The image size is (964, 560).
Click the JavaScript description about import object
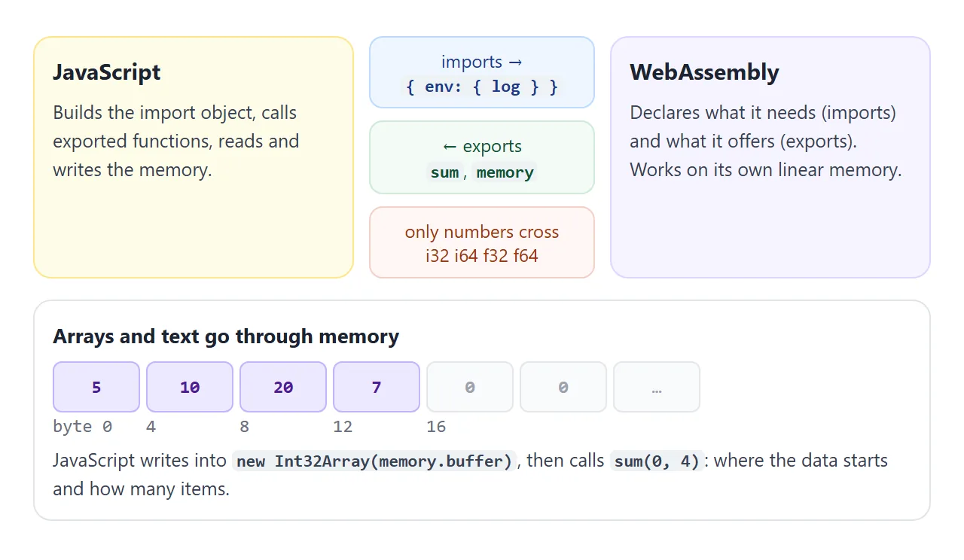[x=176, y=141]
